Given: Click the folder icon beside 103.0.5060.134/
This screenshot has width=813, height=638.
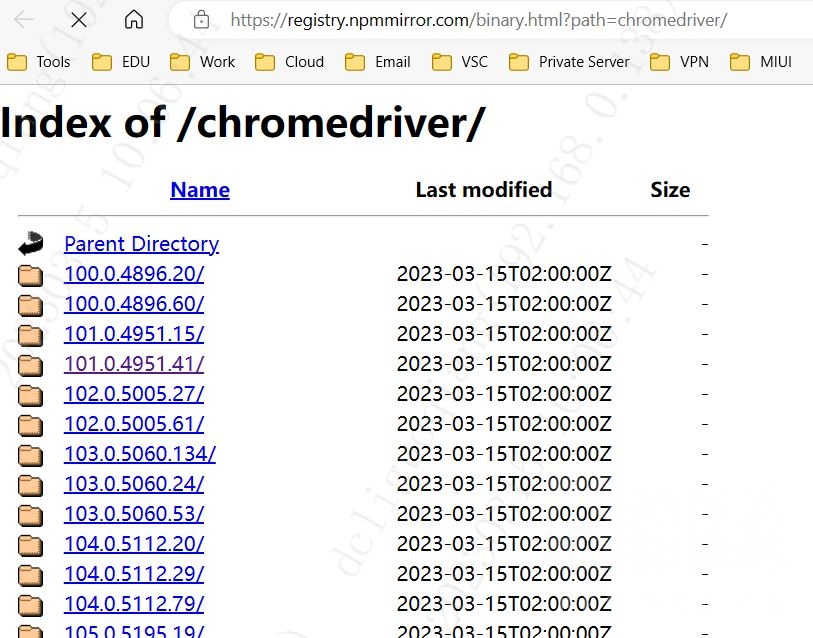Looking at the screenshot, I should click(x=30, y=454).
